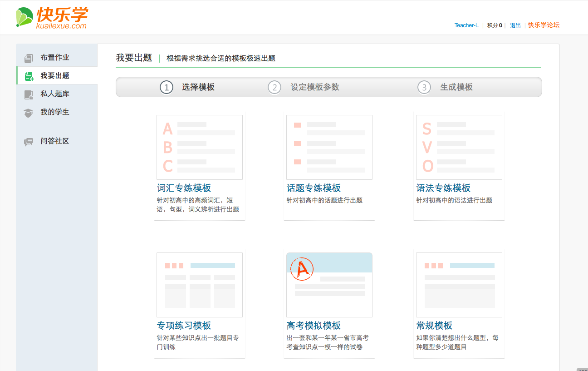Open the Teacher-L profile link
The width and height of the screenshot is (588, 371).
point(466,25)
